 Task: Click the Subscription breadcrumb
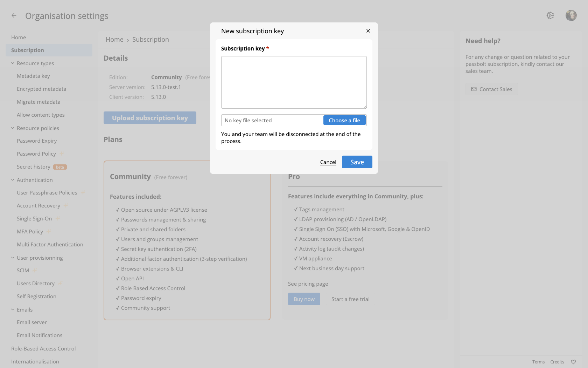tap(150, 40)
